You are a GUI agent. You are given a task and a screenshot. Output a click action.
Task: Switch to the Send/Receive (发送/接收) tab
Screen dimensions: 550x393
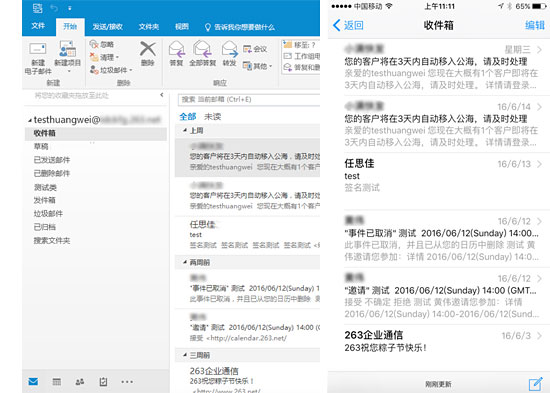tap(108, 27)
